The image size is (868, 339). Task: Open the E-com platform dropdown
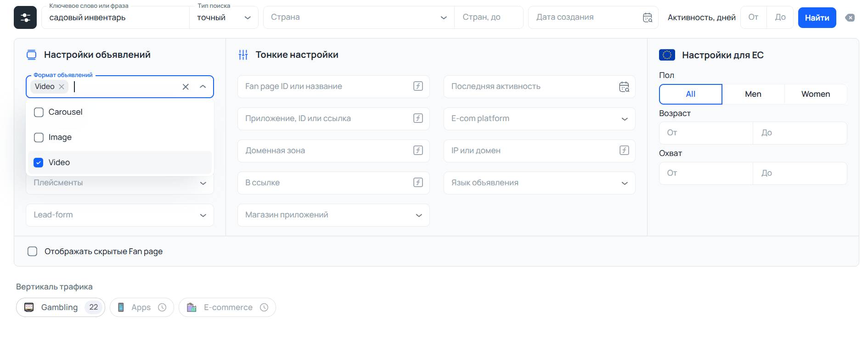point(540,119)
